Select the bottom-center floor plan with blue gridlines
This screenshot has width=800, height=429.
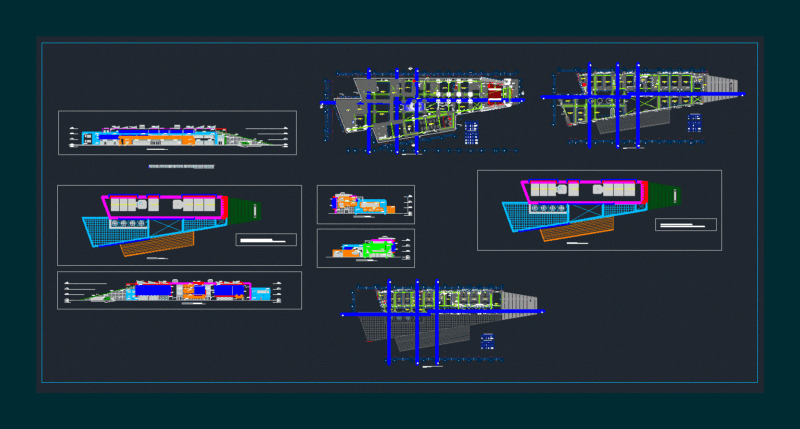pyautogui.click(x=442, y=322)
